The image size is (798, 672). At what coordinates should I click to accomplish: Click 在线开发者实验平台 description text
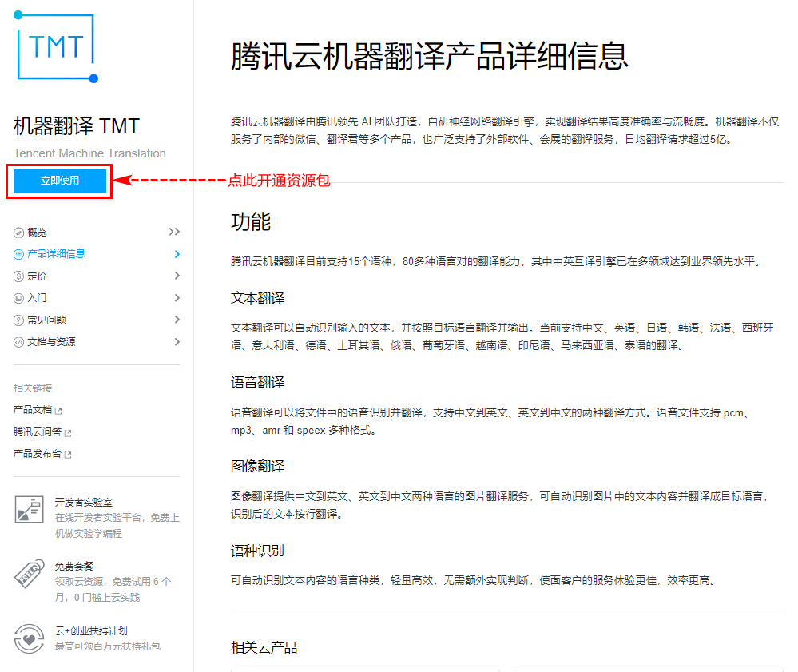tap(117, 526)
